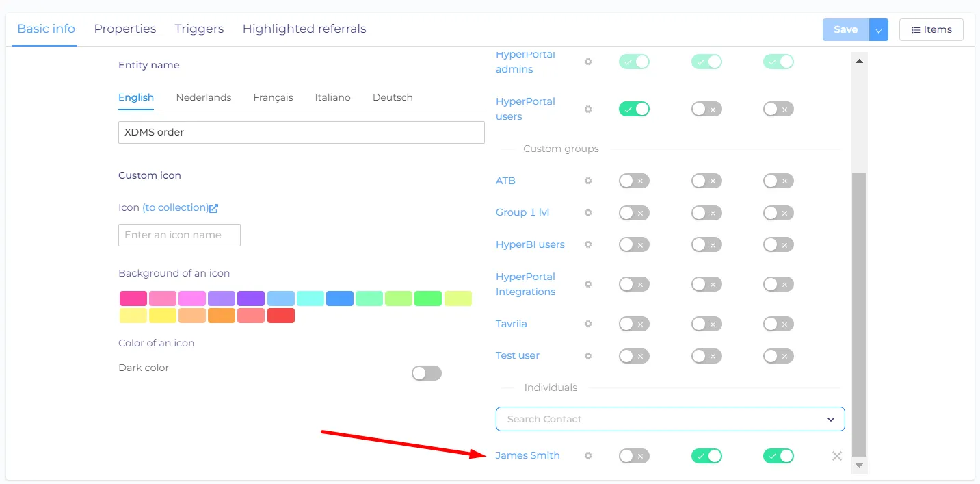The height and width of the screenshot is (484, 980).
Task: Open settings gear for HyperPortal users
Action: pyautogui.click(x=587, y=109)
